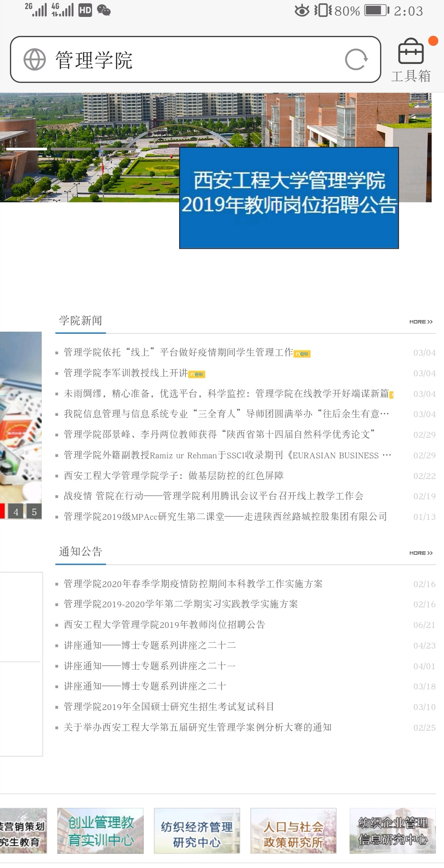The height and width of the screenshot is (868, 444).
Task: Select the first banner slide indicator
Action: click(26, 149)
